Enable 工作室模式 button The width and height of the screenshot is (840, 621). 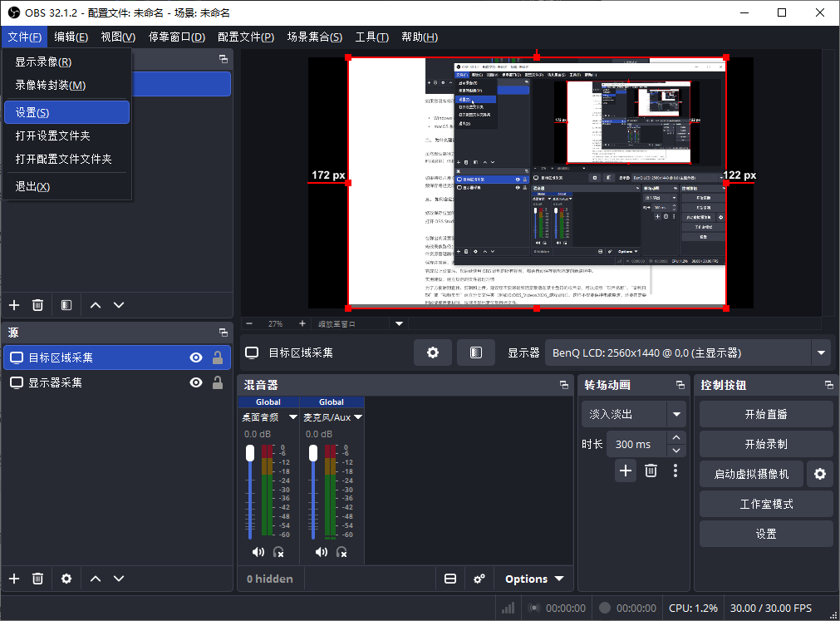pos(766,504)
